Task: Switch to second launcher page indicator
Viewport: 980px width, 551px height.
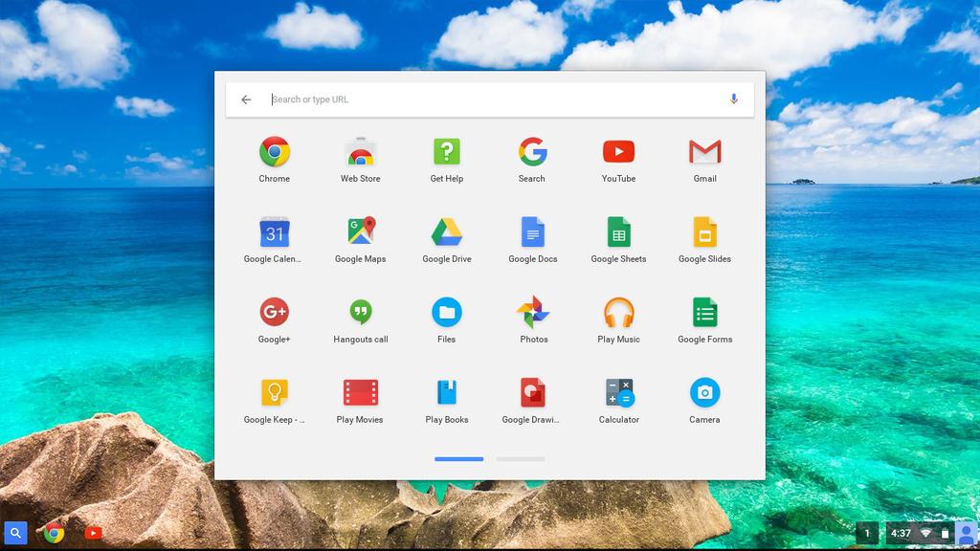Action: [521, 459]
